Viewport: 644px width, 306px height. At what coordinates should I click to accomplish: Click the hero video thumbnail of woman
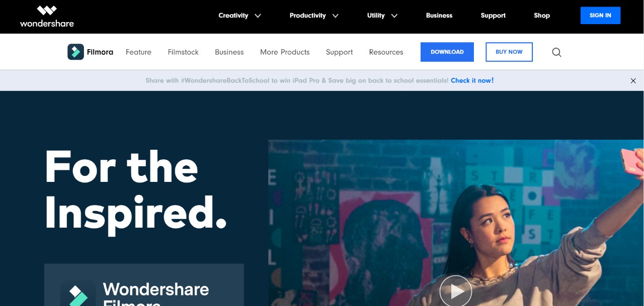(x=456, y=223)
